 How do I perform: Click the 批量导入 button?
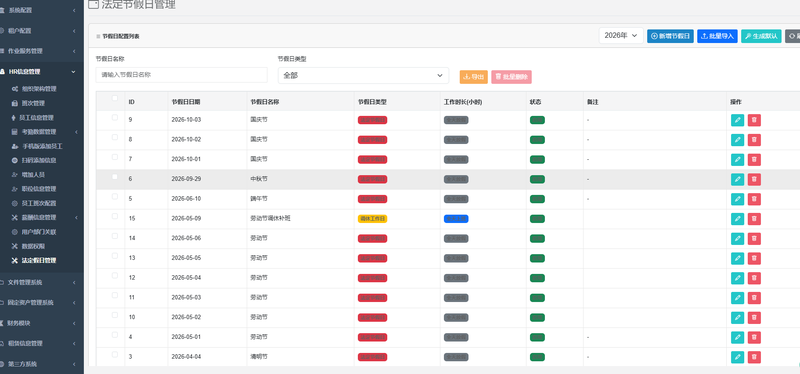tap(717, 36)
